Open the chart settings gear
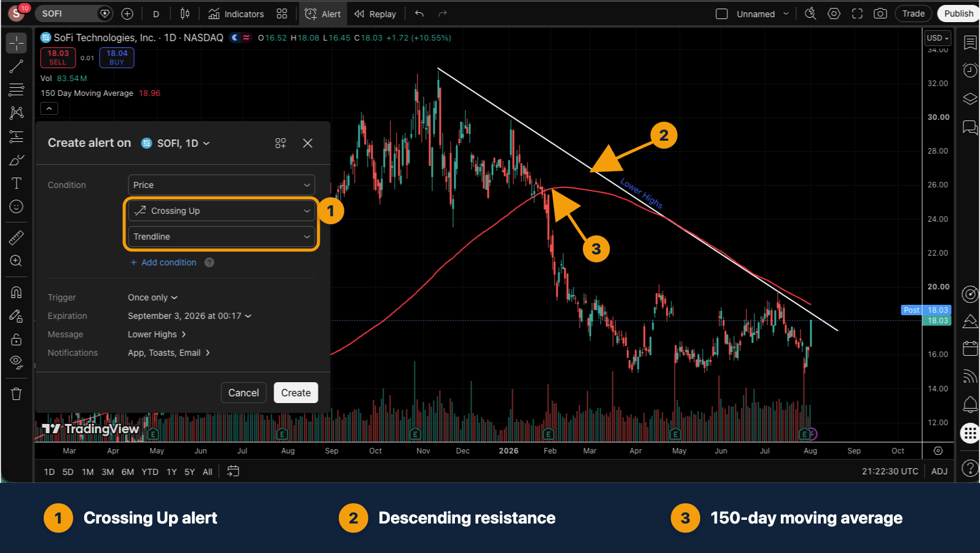 (x=834, y=14)
